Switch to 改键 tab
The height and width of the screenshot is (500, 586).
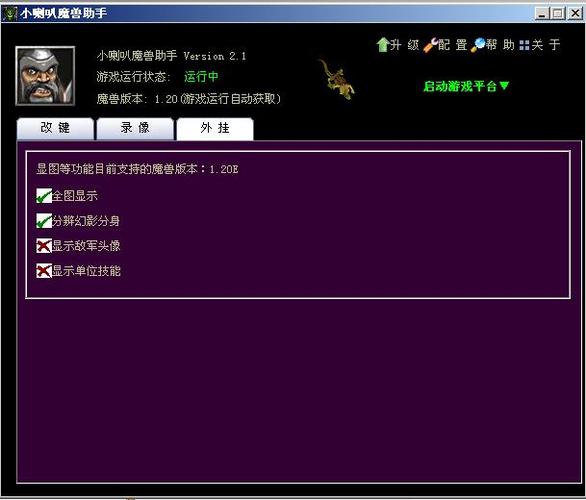click(x=55, y=129)
